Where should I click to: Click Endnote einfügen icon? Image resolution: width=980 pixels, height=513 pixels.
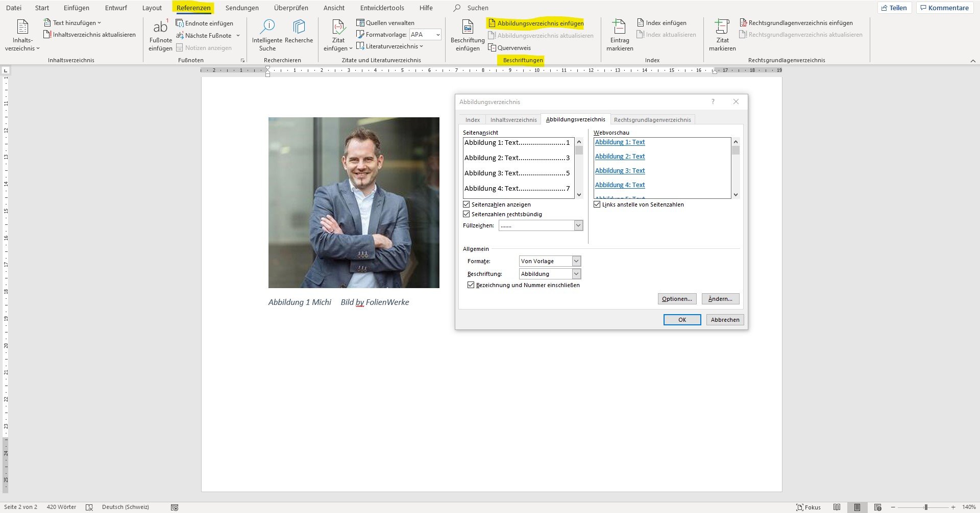(180, 23)
